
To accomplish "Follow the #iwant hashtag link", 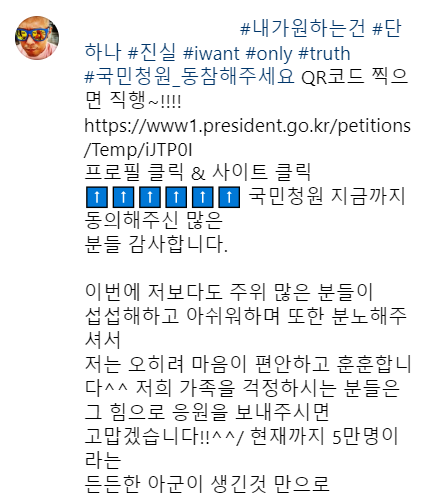I will click(x=211, y=53).
